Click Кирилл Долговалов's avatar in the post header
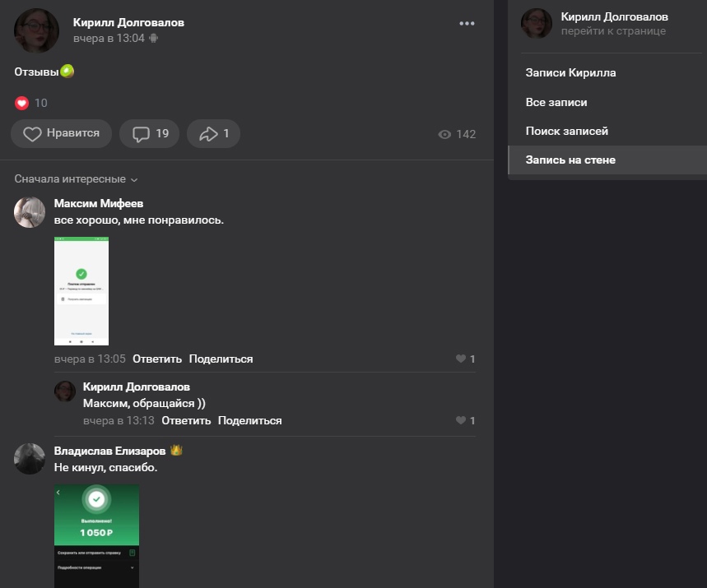This screenshot has height=588, width=707. (36, 30)
